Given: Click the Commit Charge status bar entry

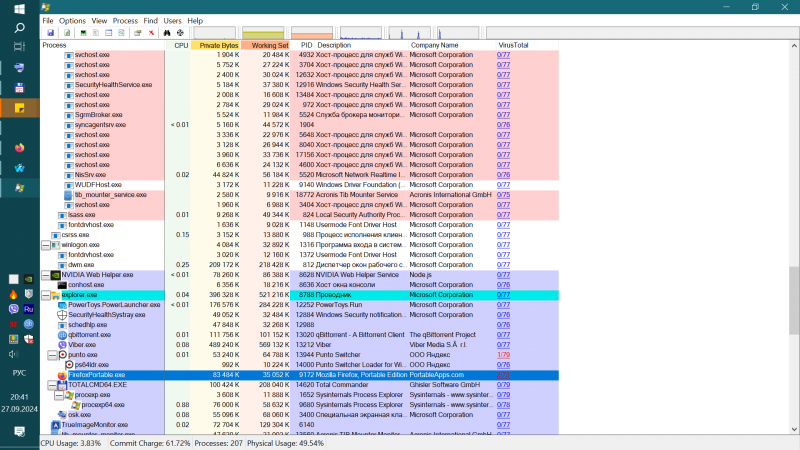Looking at the screenshot, I should point(150,443).
